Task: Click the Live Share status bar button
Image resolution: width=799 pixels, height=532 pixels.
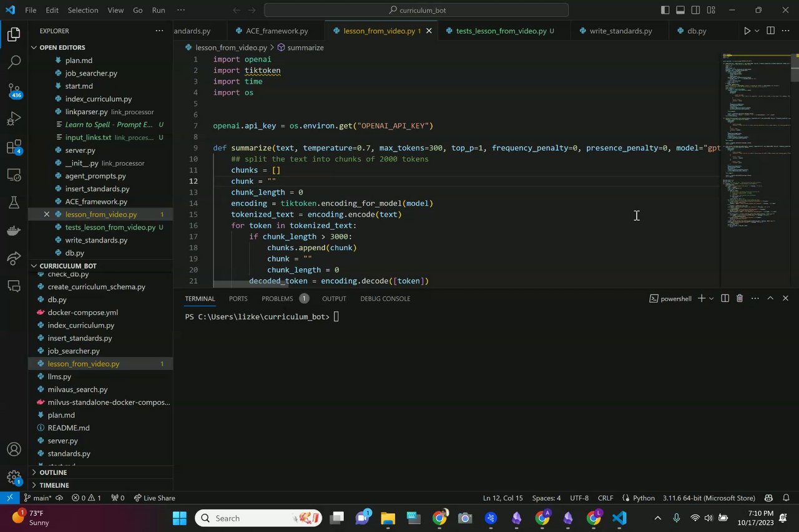Action: click(x=154, y=498)
